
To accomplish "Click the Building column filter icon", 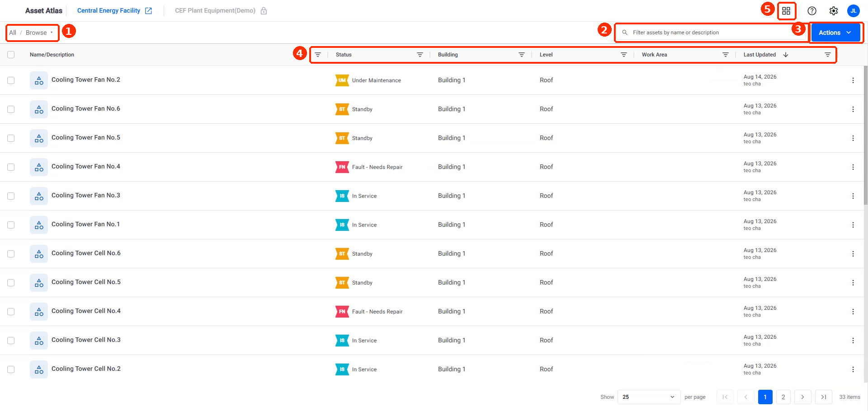I will click(521, 55).
